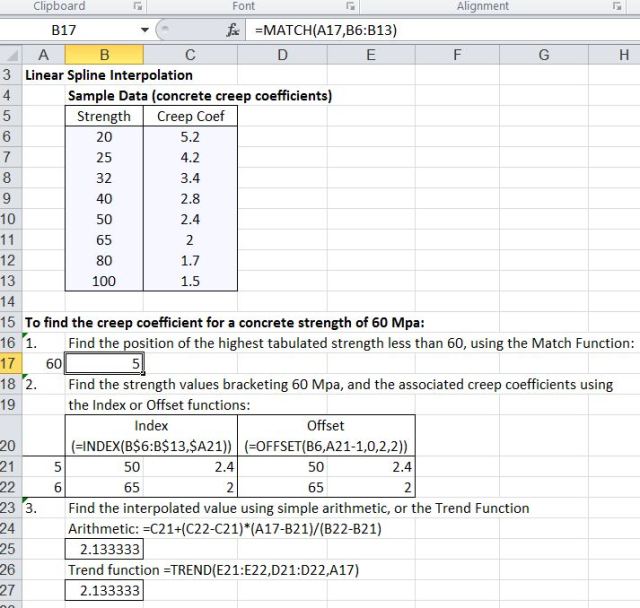This screenshot has width=640, height=608.
Task: Expand the Name Box dropdown arrow
Action: 147,30
